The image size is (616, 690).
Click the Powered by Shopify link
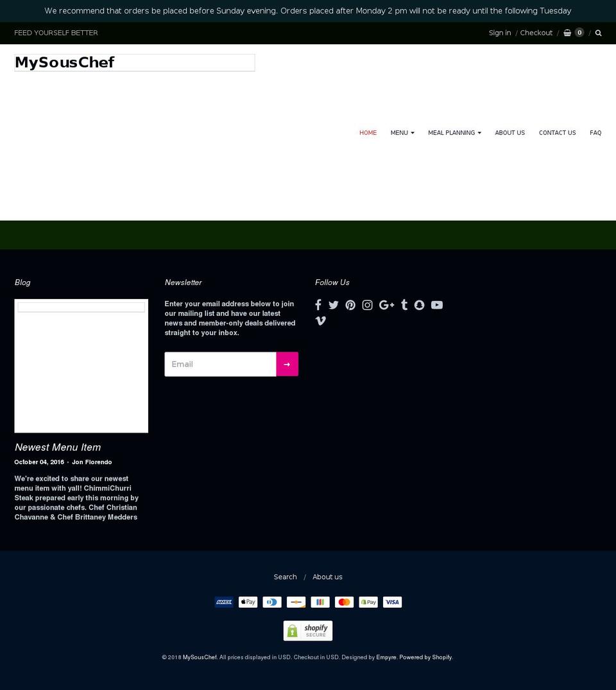point(425,657)
